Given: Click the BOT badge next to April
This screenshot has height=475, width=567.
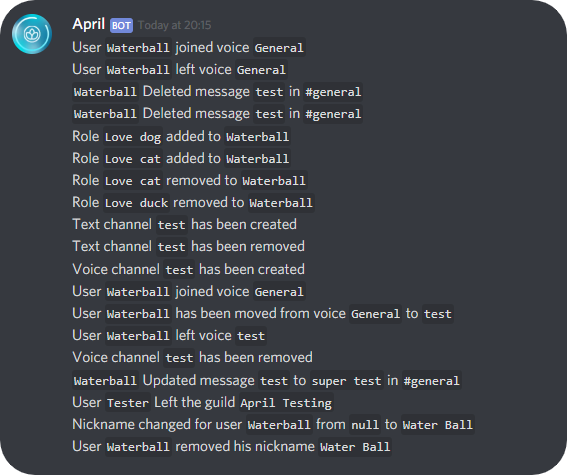Looking at the screenshot, I should click(121, 25).
